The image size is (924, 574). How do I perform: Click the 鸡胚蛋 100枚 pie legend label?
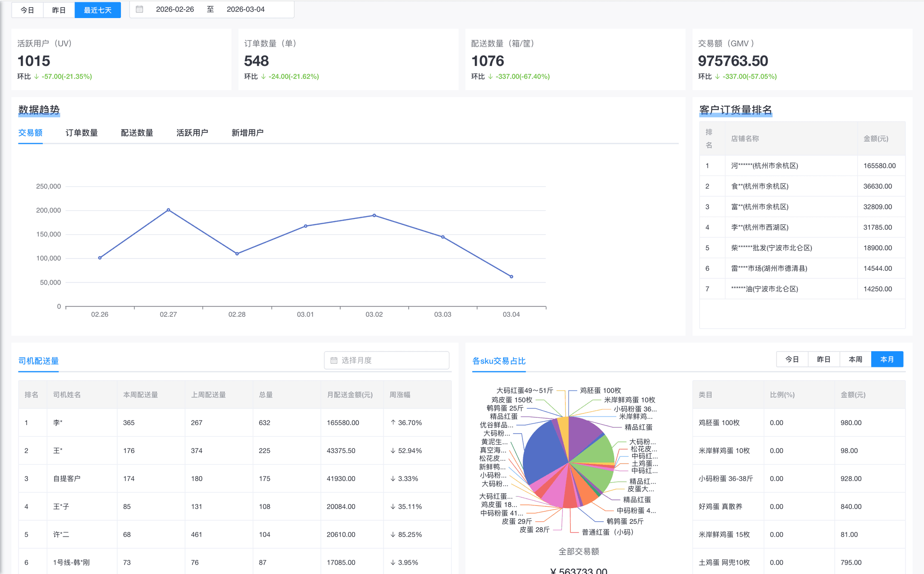(600, 390)
